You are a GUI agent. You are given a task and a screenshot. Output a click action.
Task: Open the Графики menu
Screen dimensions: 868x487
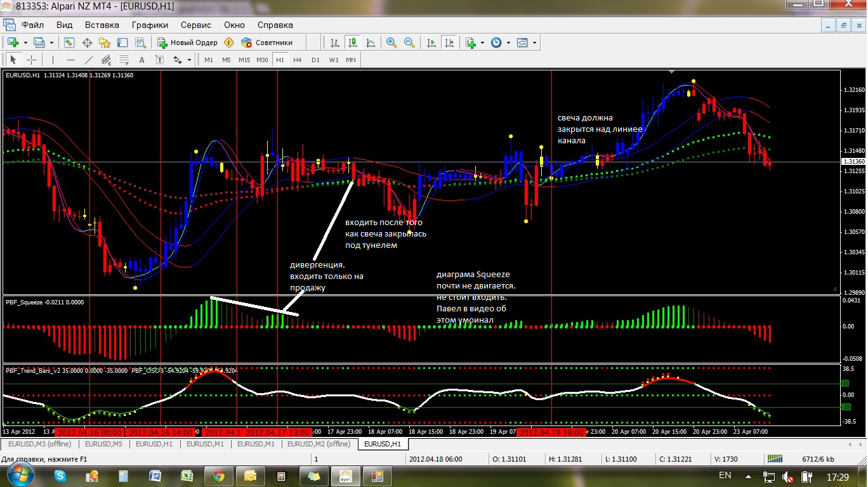click(150, 25)
